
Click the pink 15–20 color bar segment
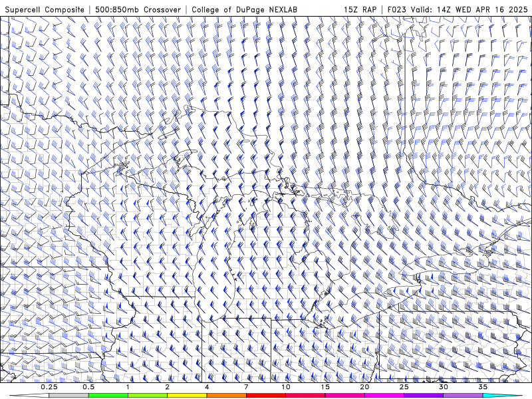click(x=344, y=396)
